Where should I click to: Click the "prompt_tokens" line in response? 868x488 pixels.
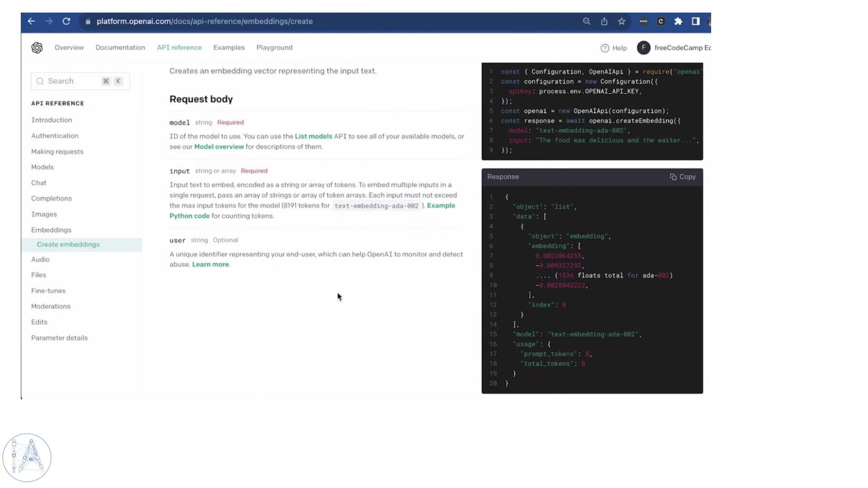[x=556, y=354]
